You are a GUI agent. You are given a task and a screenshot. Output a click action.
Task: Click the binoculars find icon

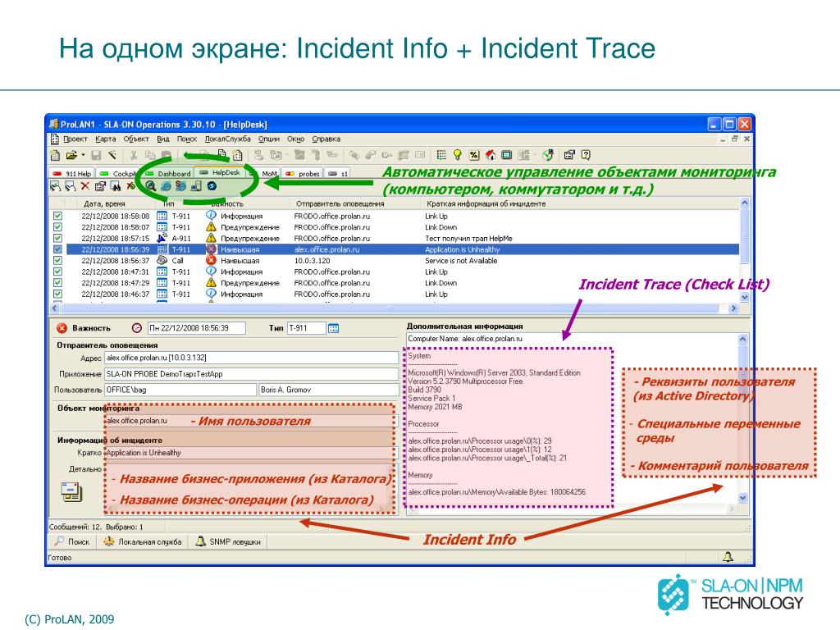pos(115,186)
